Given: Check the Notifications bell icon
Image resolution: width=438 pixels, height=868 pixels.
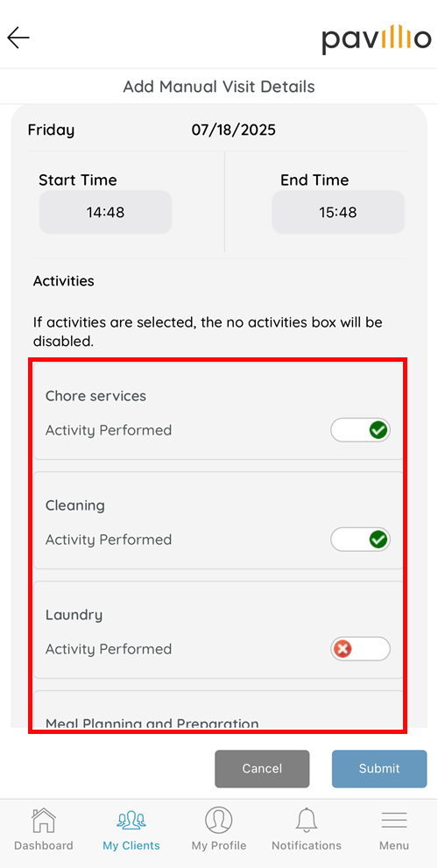Looking at the screenshot, I should [307, 821].
